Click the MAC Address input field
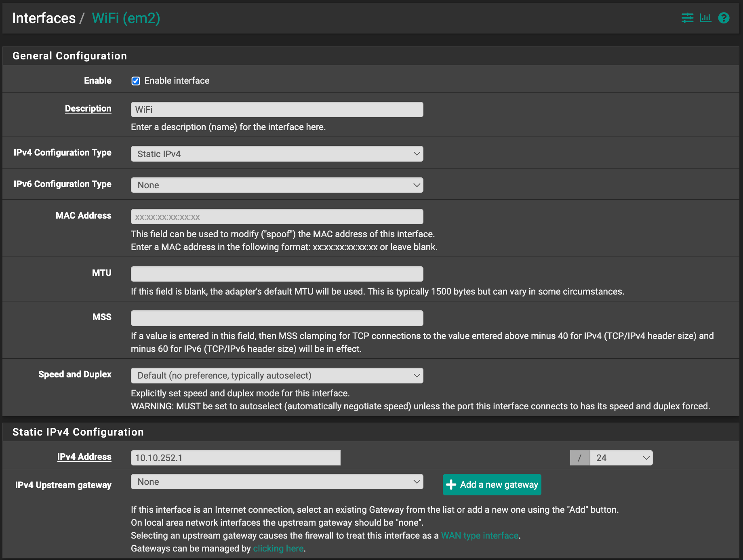 [276, 217]
